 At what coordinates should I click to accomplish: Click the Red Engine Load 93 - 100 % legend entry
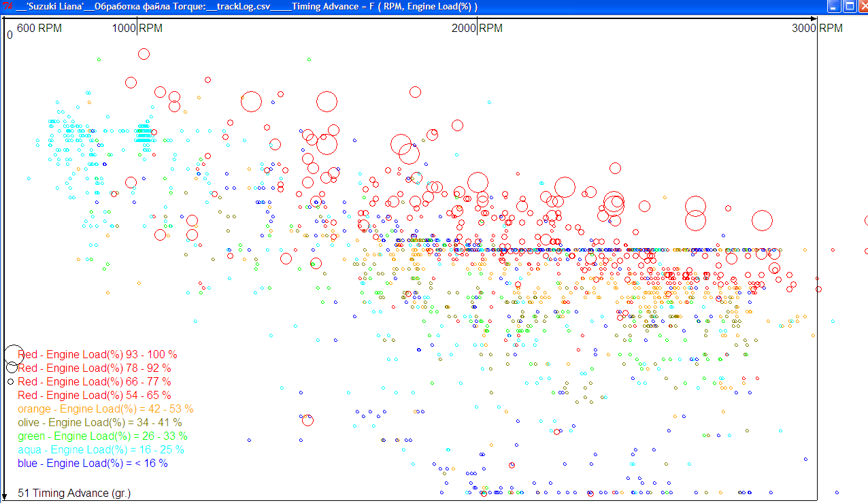click(97, 355)
